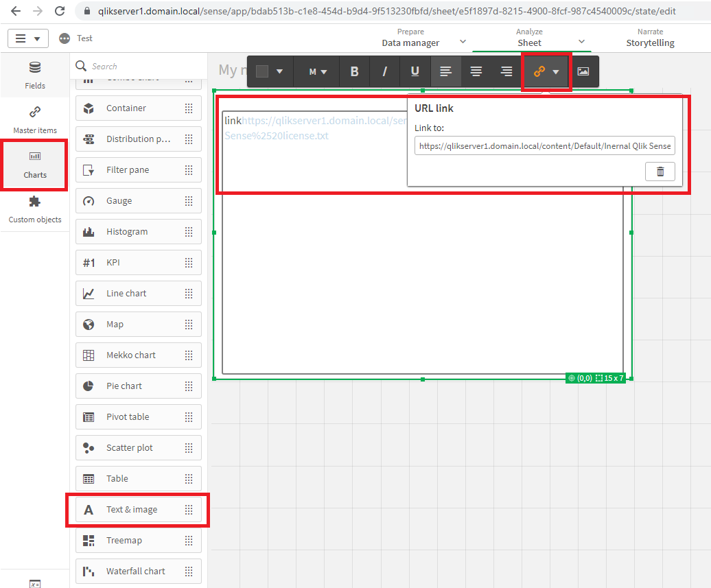Insert an image using the image icon

583,71
